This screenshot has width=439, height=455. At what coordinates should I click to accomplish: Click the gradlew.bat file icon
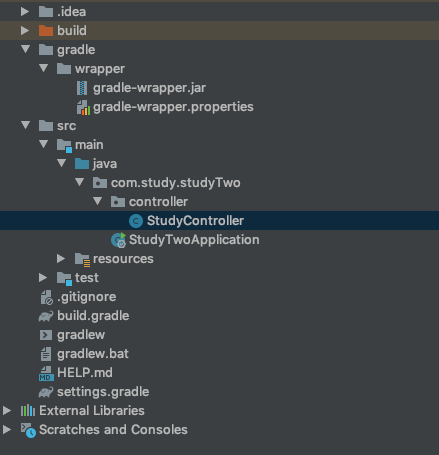point(46,354)
